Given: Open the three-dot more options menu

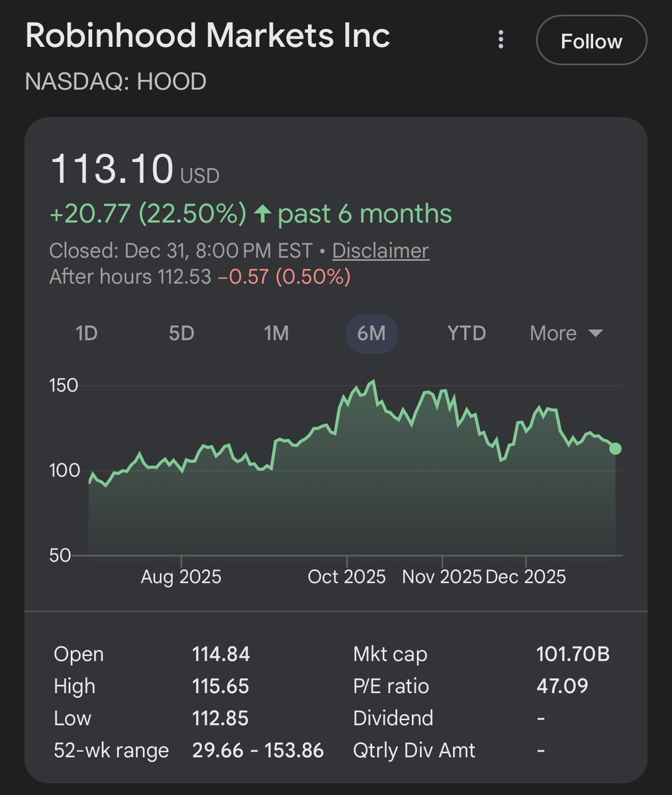Looking at the screenshot, I should tap(501, 40).
